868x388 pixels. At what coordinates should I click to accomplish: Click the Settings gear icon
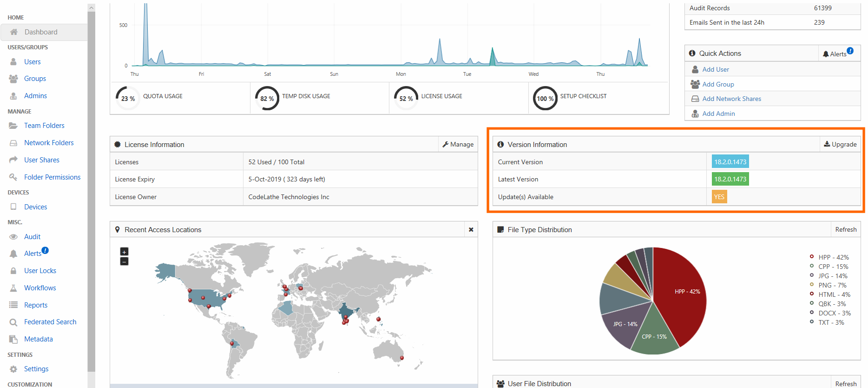tap(13, 369)
